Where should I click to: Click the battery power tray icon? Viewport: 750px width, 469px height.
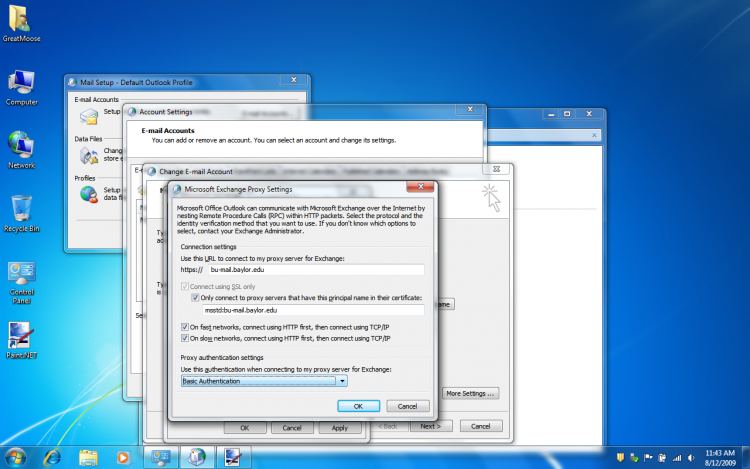coord(662,458)
